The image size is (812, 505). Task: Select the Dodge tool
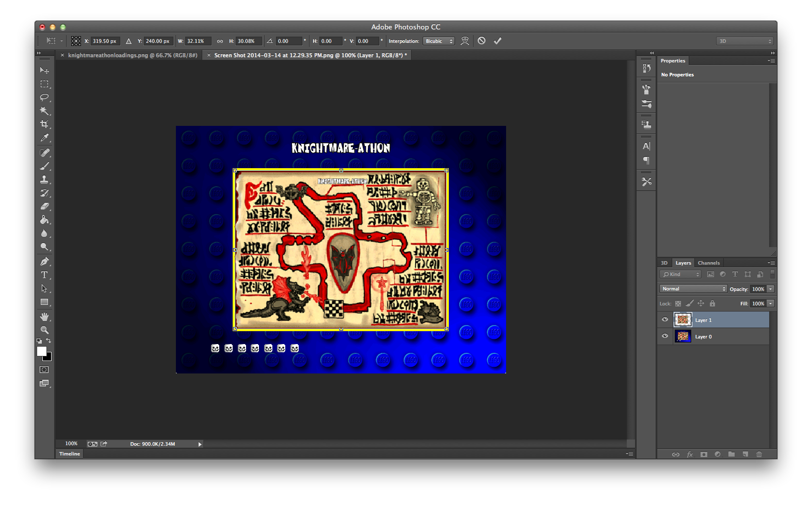[44, 247]
